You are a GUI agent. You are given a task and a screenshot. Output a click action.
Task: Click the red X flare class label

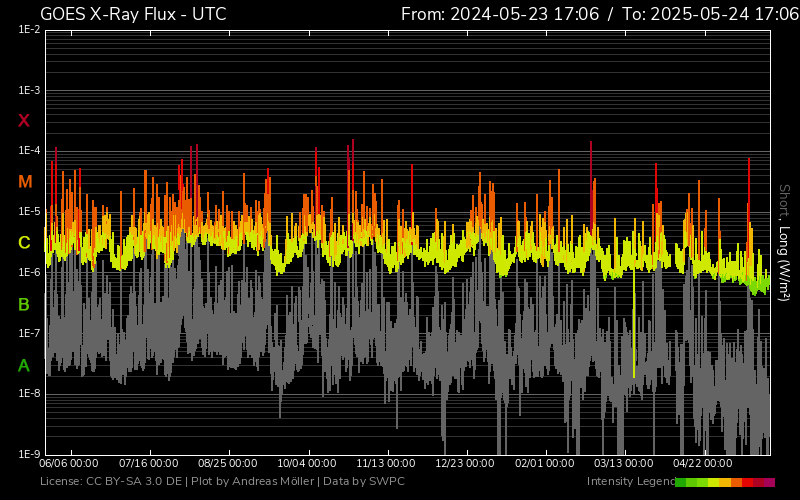[x=24, y=121]
